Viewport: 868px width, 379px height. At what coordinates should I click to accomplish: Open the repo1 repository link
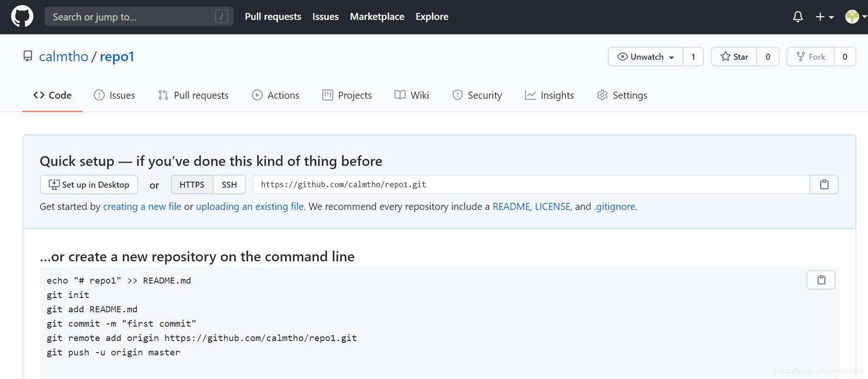coord(117,57)
